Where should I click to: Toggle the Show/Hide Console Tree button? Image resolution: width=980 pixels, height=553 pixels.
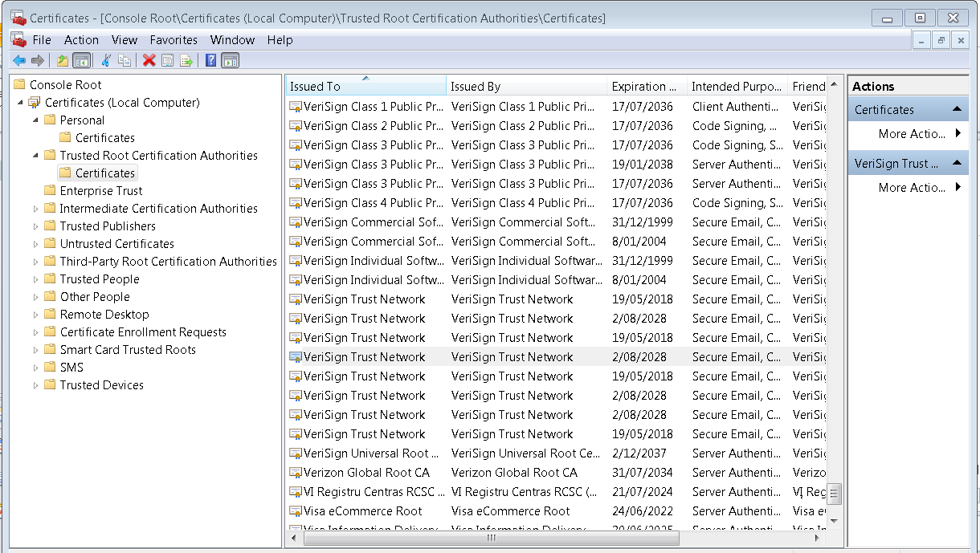pyautogui.click(x=81, y=60)
